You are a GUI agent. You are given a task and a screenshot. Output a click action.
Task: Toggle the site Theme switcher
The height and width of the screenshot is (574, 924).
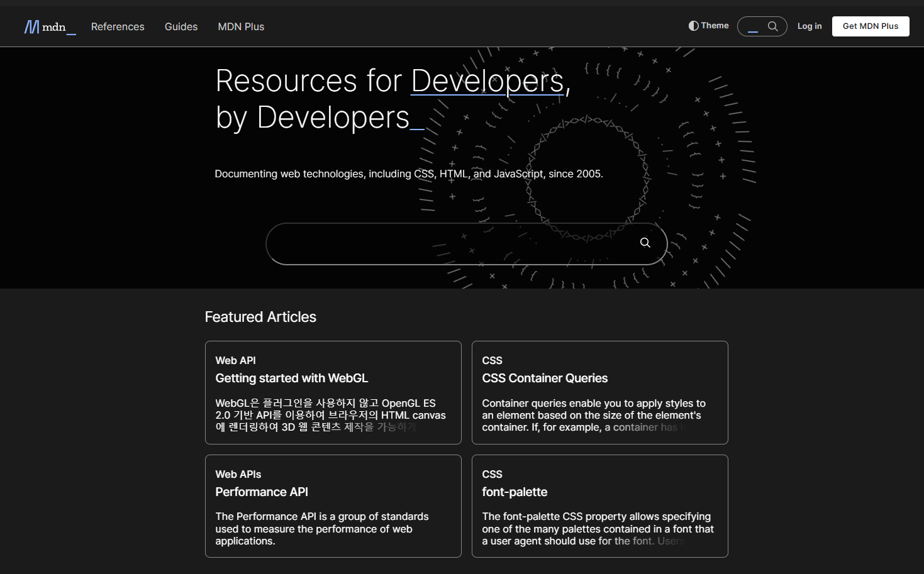[708, 25]
